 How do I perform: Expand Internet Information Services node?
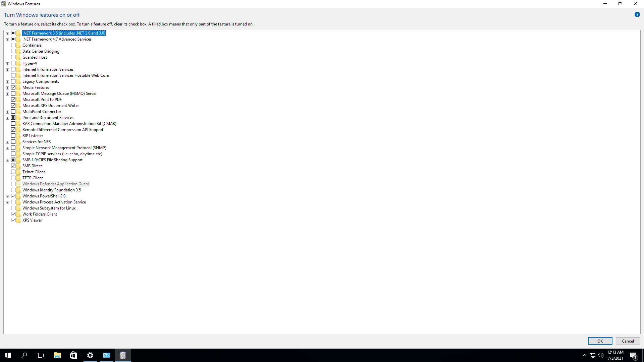[x=7, y=70]
